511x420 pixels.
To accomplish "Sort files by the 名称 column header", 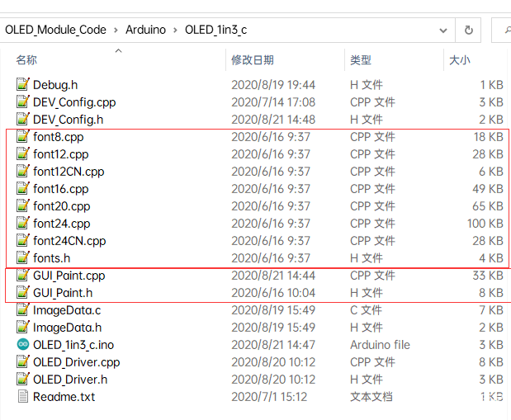I will point(26,60).
